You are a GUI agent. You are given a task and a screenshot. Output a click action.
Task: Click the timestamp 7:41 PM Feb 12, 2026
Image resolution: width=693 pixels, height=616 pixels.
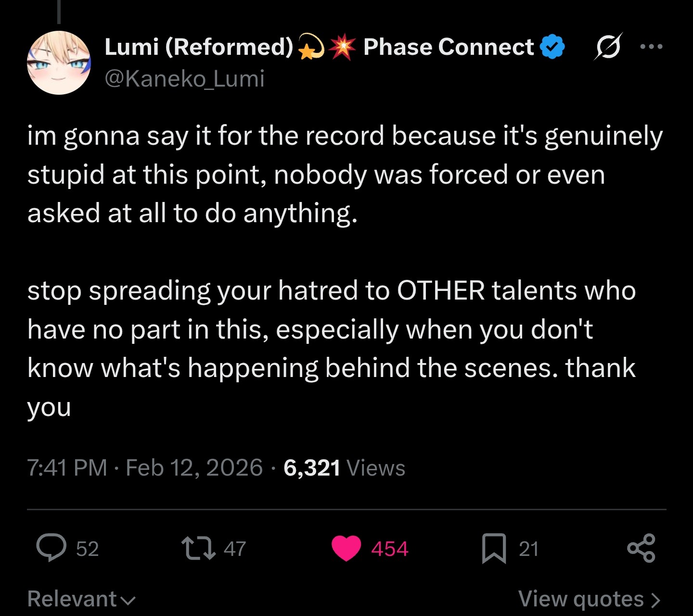[145, 468]
